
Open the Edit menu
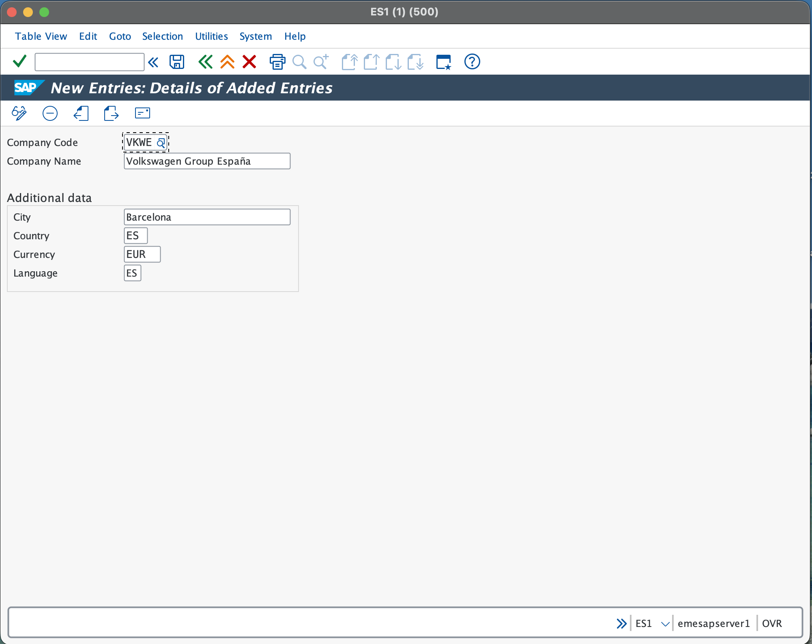tap(88, 36)
